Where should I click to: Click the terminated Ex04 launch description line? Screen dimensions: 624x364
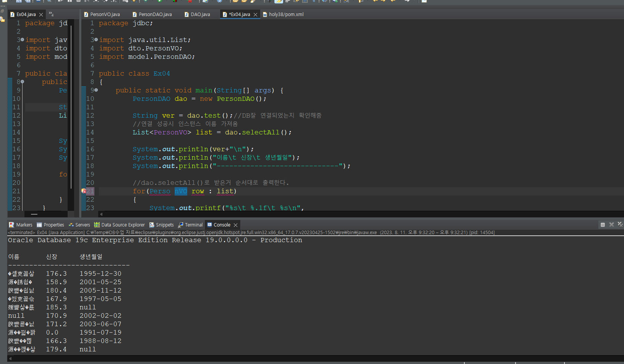[251, 232]
